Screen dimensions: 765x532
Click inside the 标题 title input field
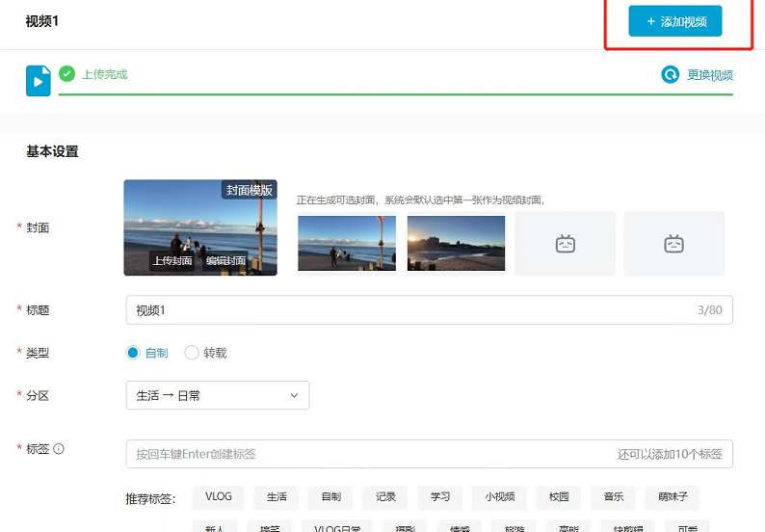pyautogui.click(x=405, y=310)
